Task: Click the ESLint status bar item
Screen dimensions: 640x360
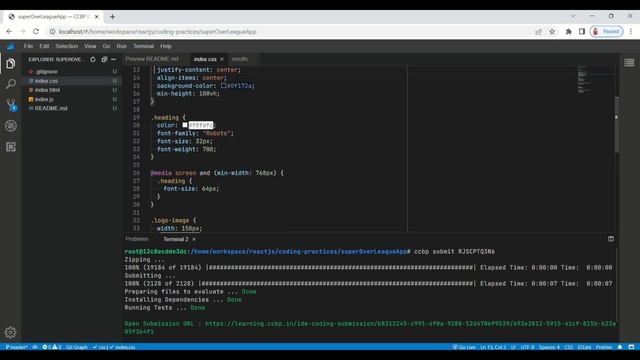Action: pos(584,347)
